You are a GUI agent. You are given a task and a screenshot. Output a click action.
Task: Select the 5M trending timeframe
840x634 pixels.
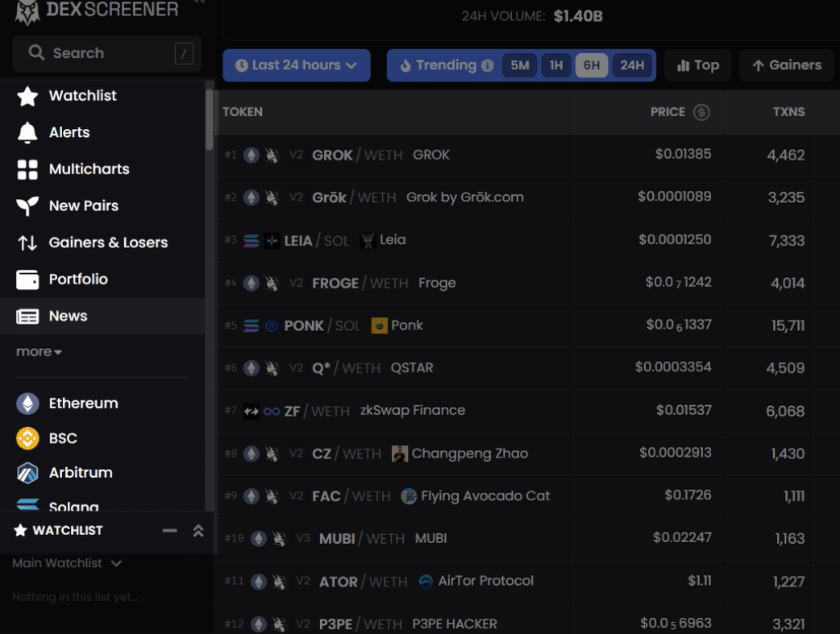(520, 65)
